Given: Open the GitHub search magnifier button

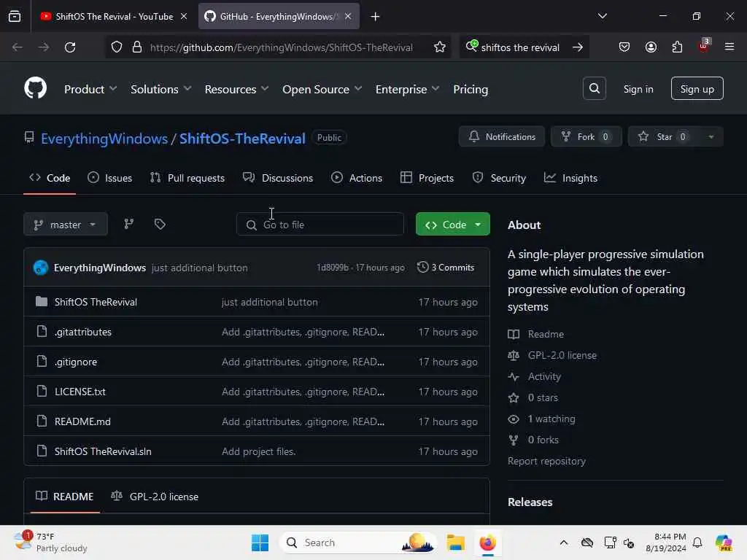Looking at the screenshot, I should click(x=594, y=88).
